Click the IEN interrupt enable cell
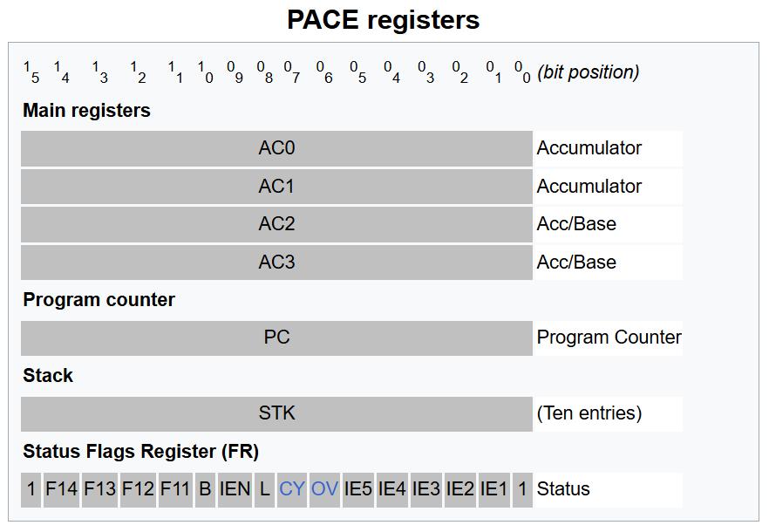Viewport: 769px width, 532px height. click(235, 489)
